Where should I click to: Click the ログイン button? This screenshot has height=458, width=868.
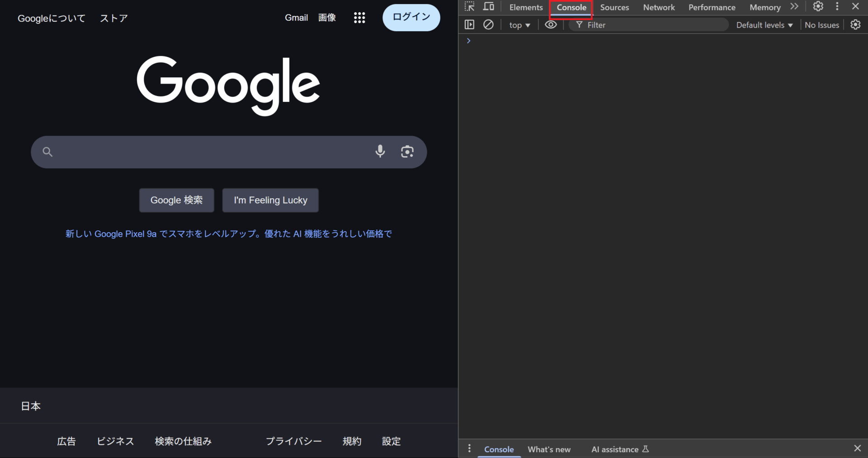pos(411,17)
